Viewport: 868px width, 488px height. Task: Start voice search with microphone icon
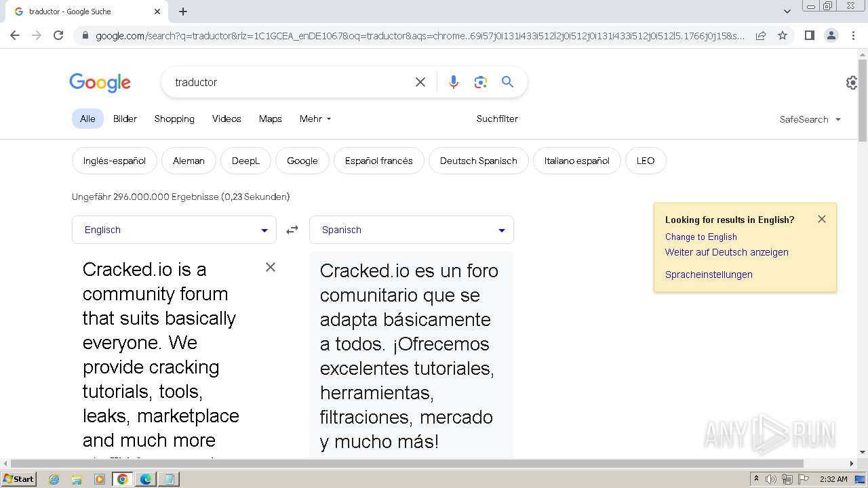tap(454, 82)
